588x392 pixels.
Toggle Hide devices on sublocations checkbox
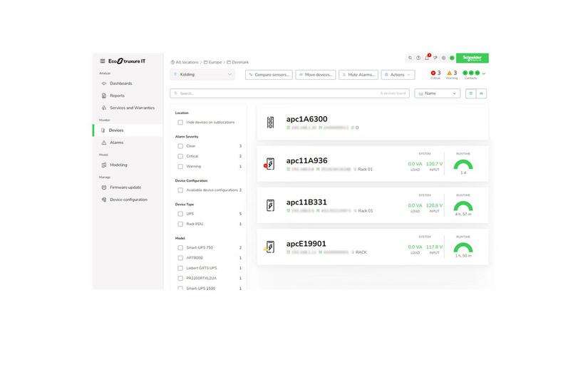click(x=180, y=123)
